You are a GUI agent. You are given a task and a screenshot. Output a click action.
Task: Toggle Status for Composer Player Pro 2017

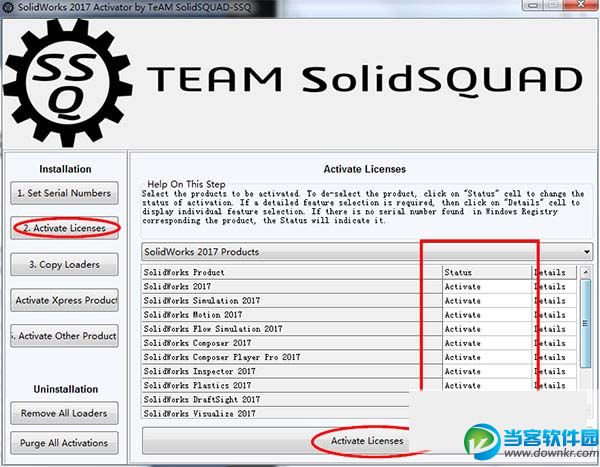pyautogui.click(x=487, y=357)
